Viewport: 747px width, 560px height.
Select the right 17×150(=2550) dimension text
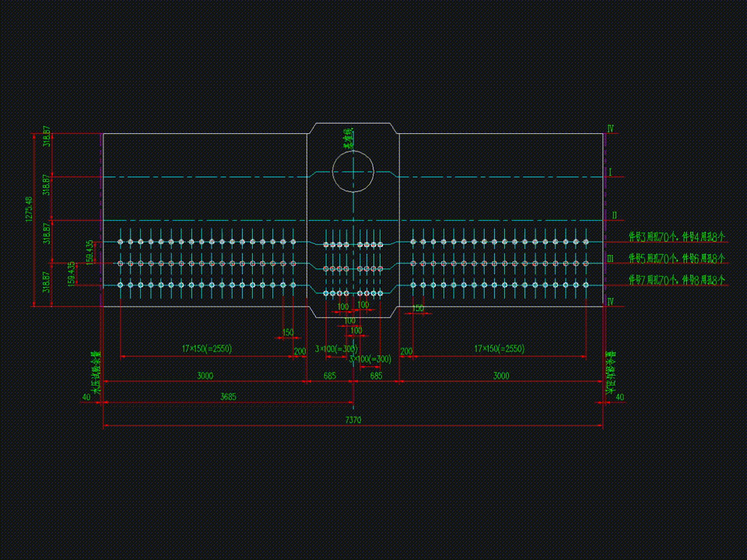[500, 349]
